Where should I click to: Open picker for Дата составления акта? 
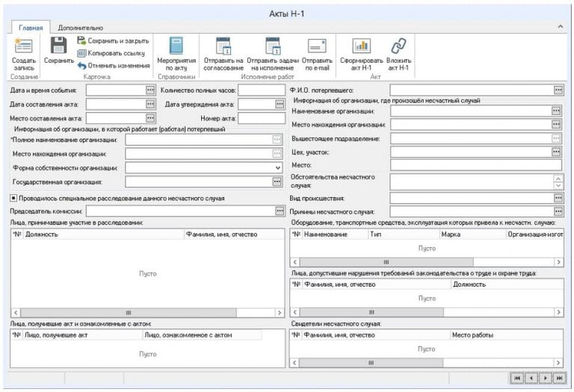tap(150, 105)
